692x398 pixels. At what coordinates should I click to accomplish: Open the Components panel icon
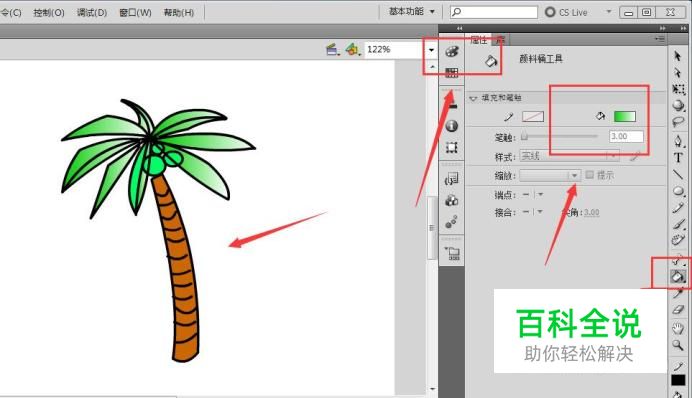451,201
